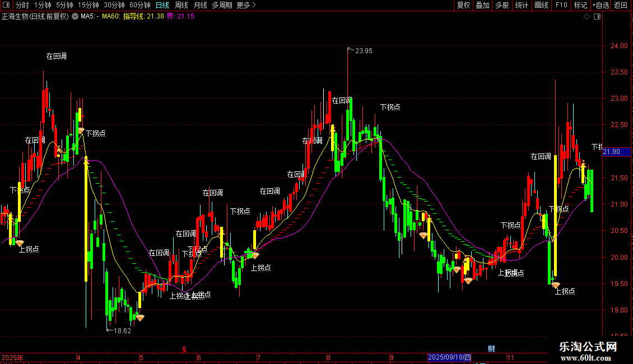Click the 返回 back button

[621, 5]
